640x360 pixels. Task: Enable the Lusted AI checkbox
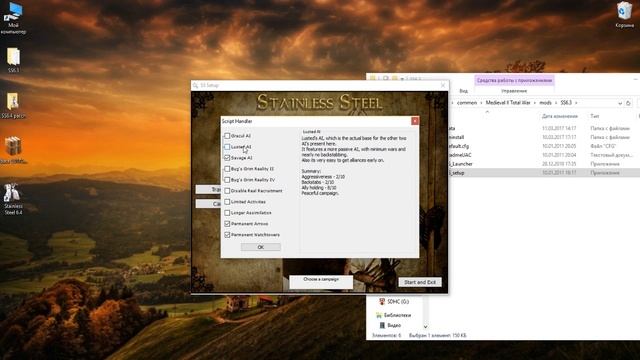[x=227, y=147]
